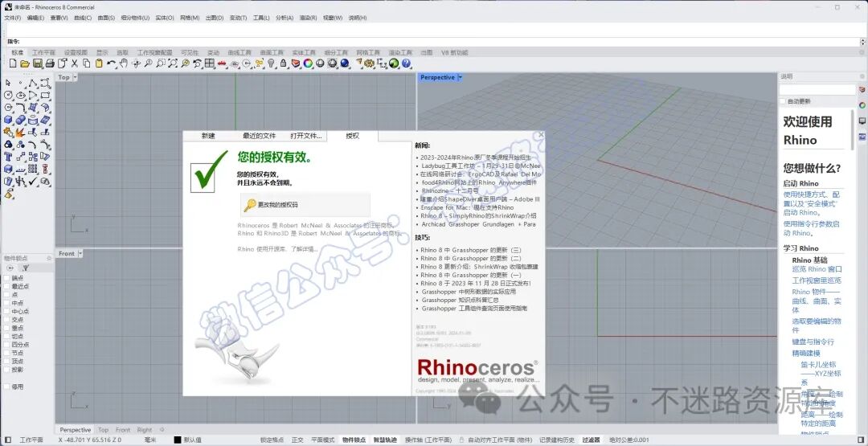
Task: Enable the 中心点 object snap checkbox
Action: tap(6, 312)
